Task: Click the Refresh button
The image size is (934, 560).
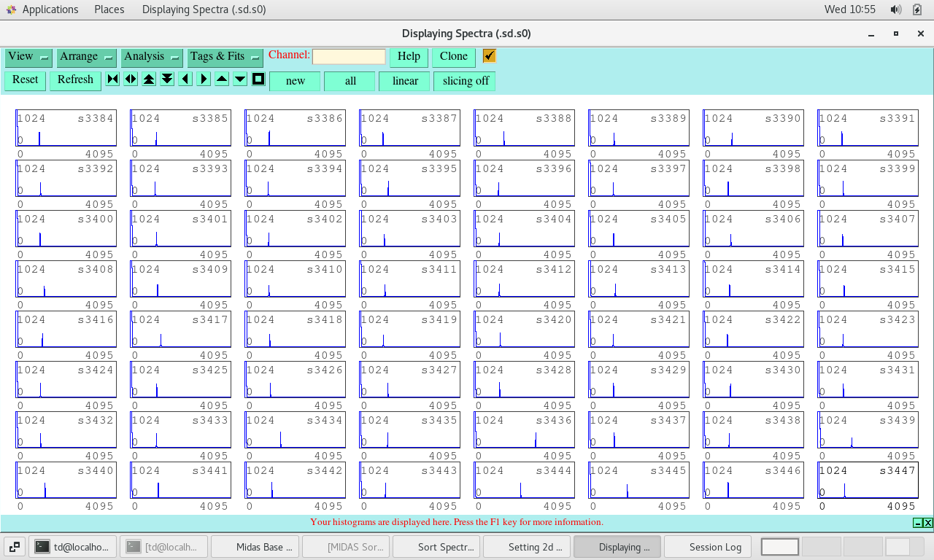Action: click(x=75, y=80)
